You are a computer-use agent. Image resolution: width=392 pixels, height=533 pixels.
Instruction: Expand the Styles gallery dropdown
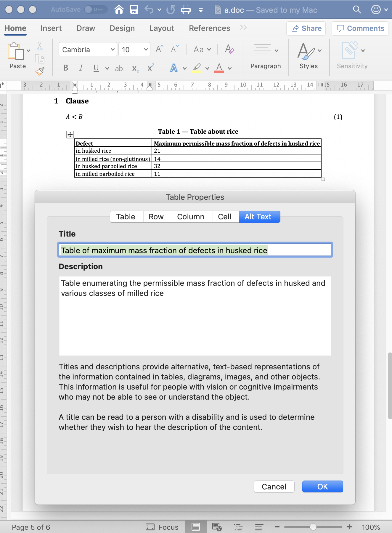point(320,50)
